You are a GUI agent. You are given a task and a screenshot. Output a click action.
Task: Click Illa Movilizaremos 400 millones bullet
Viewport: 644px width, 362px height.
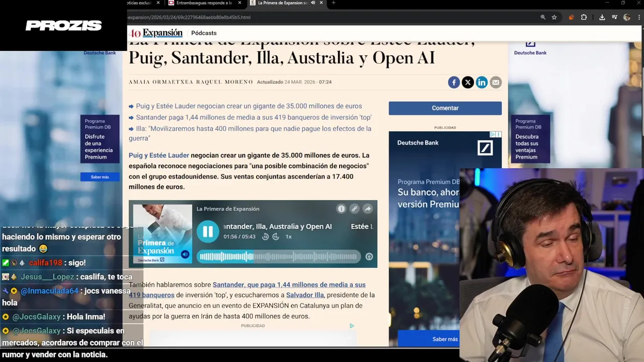click(250, 133)
